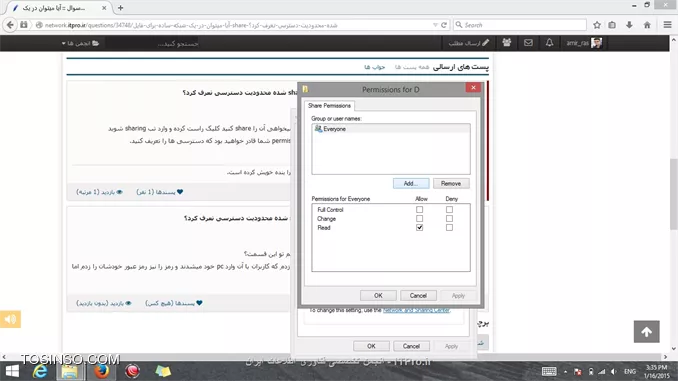Click the horizontal scrollbar right arrow
678x381 pixels.
click(x=665, y=357)
